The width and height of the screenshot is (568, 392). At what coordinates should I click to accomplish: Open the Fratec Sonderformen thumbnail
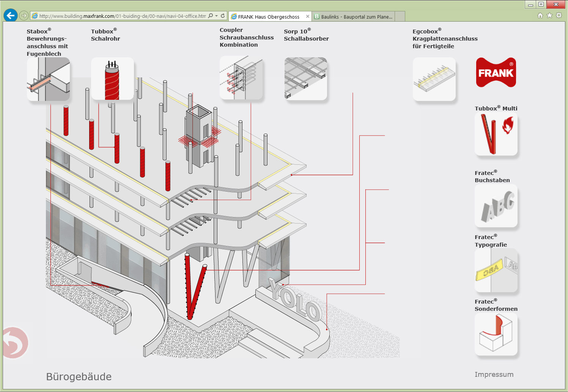coord(496,334)
